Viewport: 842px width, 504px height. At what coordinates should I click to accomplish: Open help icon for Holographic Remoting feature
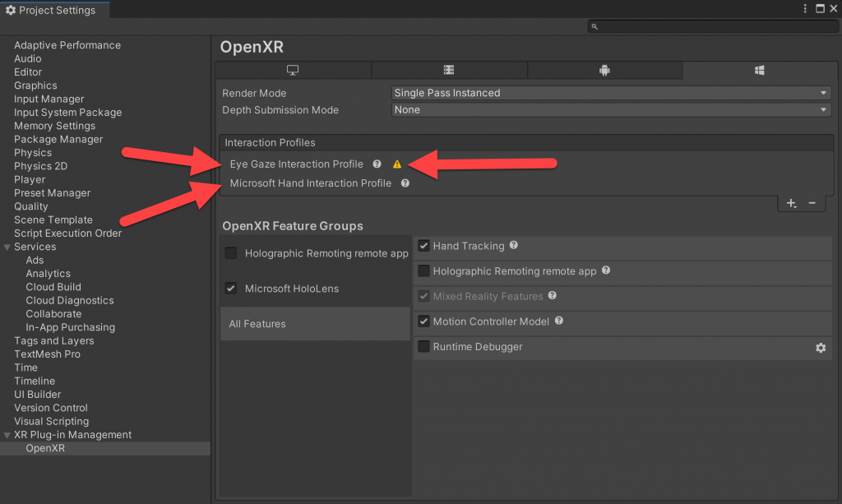[606, 270]
